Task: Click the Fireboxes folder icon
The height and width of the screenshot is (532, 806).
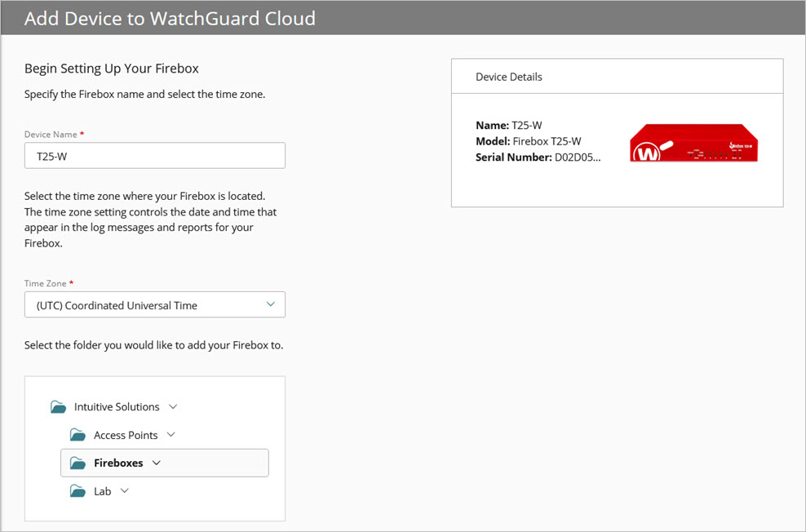Action: click(77, 463)
